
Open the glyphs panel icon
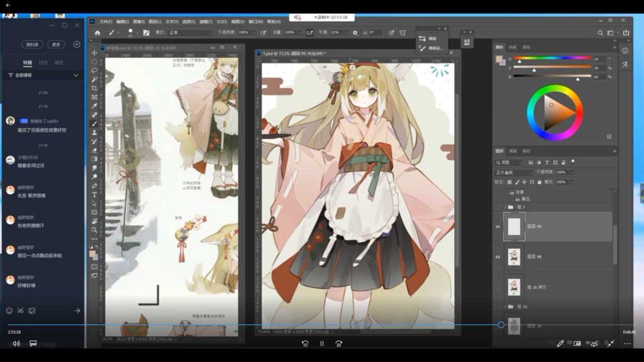pos(625,65)
